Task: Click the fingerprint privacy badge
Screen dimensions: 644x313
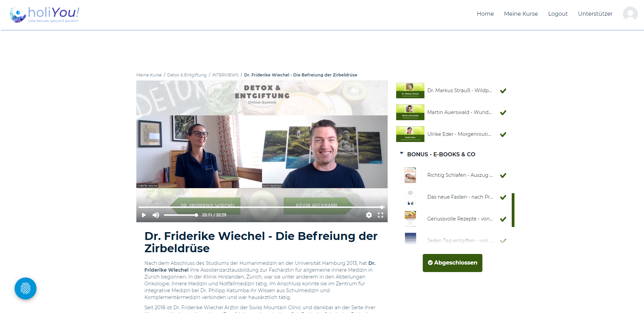Action: [26, 288]
